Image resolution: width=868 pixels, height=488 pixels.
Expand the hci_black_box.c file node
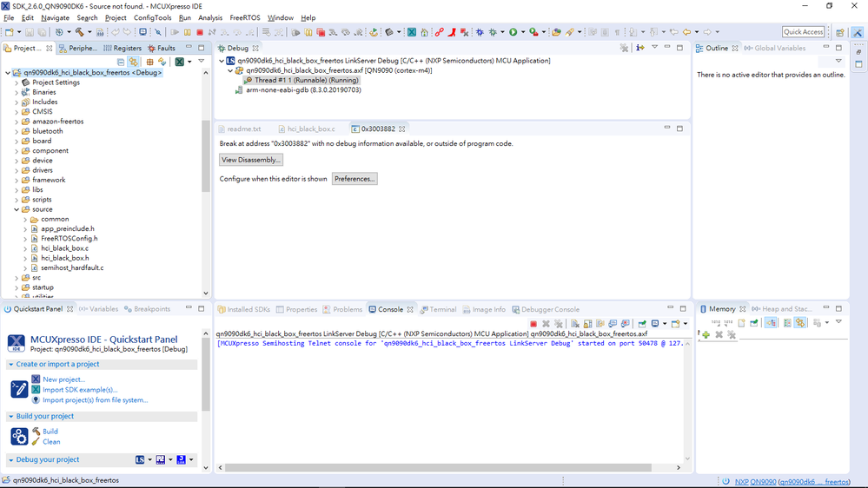[25, 248]
